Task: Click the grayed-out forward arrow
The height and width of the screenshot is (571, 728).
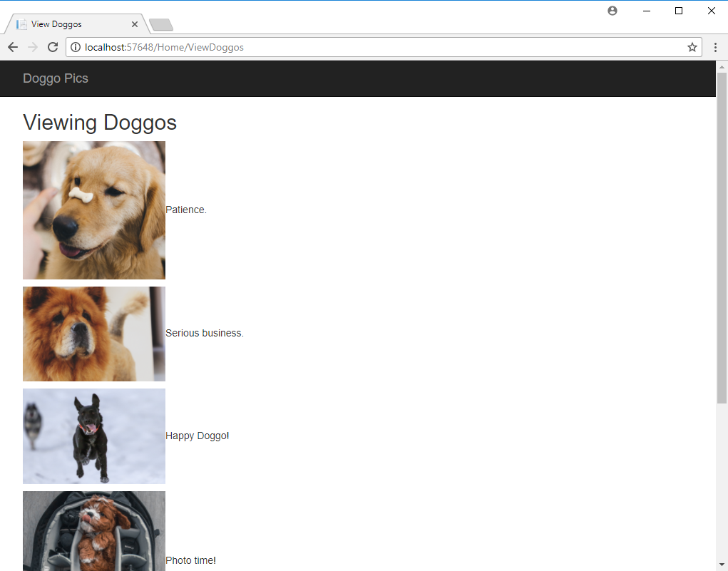Action: 33,47
